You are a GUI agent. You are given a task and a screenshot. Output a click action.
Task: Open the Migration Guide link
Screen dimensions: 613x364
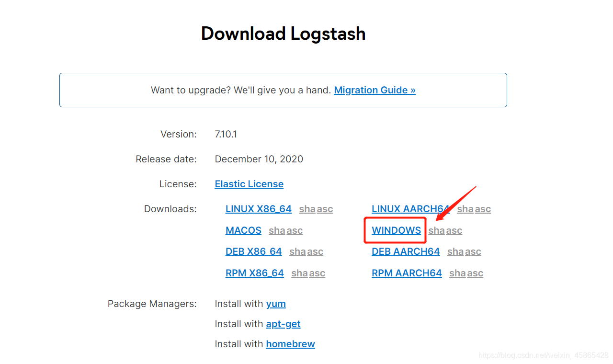(375, 90)
